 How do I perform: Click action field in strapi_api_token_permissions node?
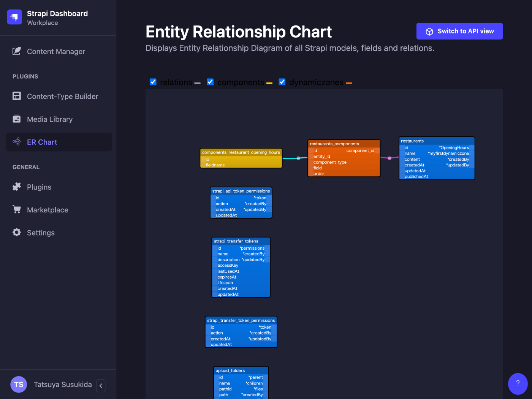coord(222,204)
